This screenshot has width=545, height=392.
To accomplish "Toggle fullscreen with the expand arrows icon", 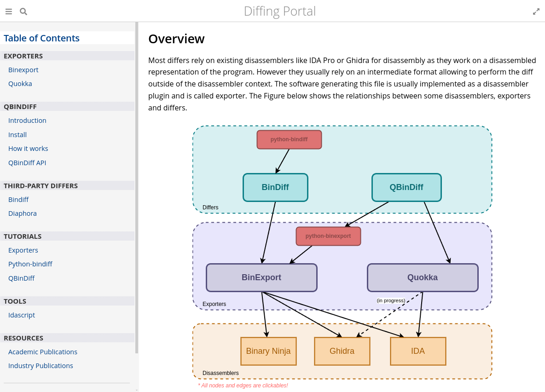I will pos(536,12).
